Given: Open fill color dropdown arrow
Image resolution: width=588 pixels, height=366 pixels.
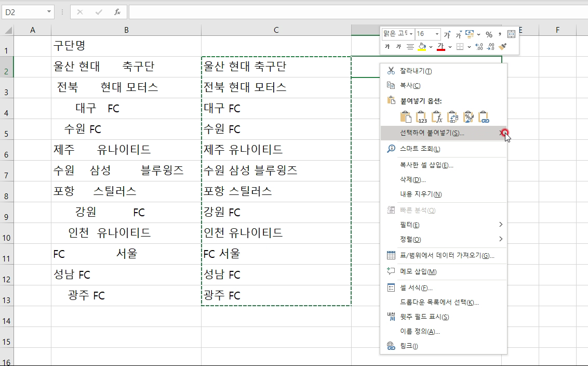Looking at the screenshot, I should (x=431, y=47).
